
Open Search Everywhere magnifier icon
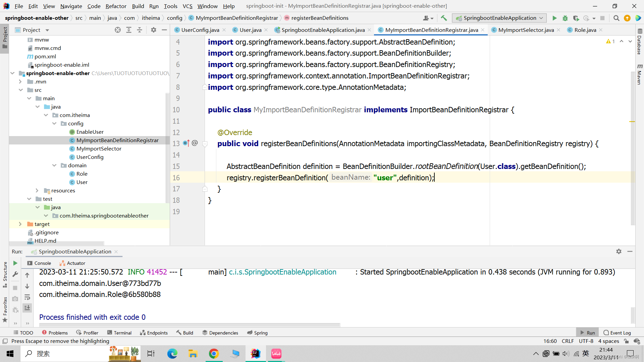(616, 18)
